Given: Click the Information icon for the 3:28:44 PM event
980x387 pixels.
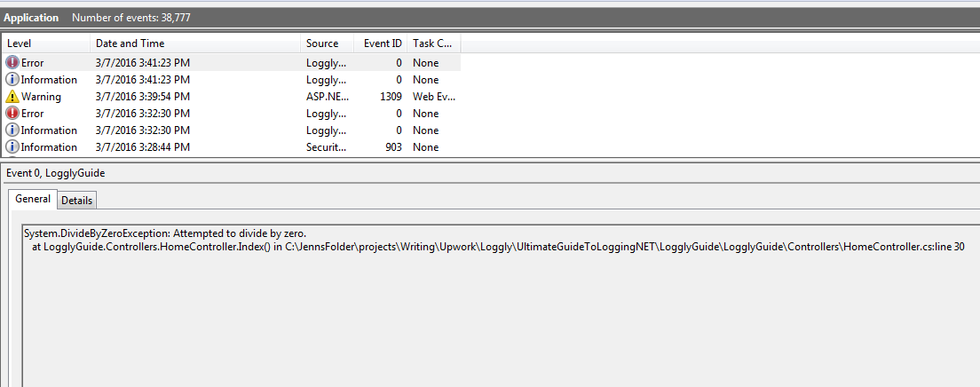Looking at the screenshot, I should coord(12,147).
